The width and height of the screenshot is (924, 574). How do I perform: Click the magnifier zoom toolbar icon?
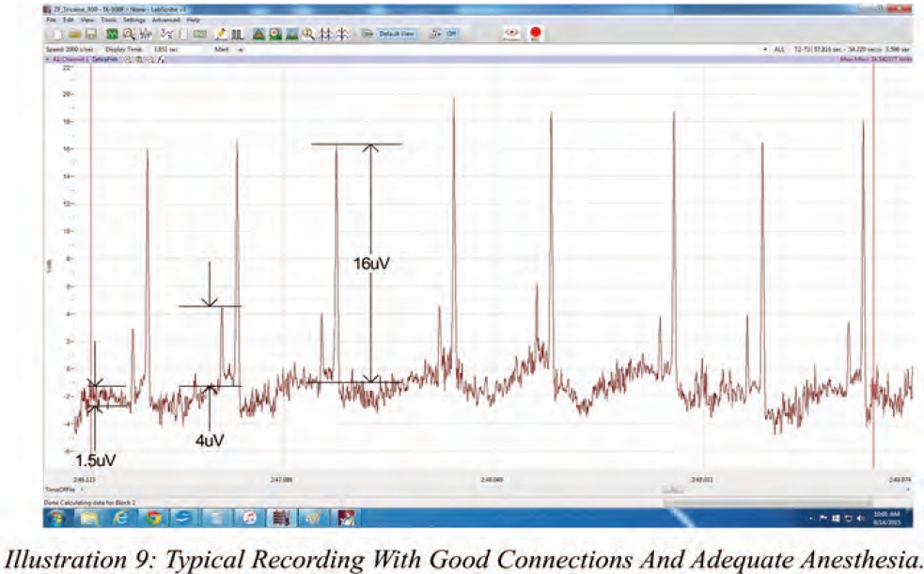click(307, 34)
